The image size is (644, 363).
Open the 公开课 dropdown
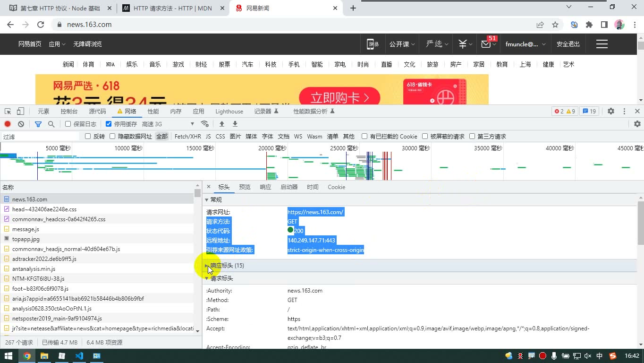pyautogui.click(x=402, y=44)
